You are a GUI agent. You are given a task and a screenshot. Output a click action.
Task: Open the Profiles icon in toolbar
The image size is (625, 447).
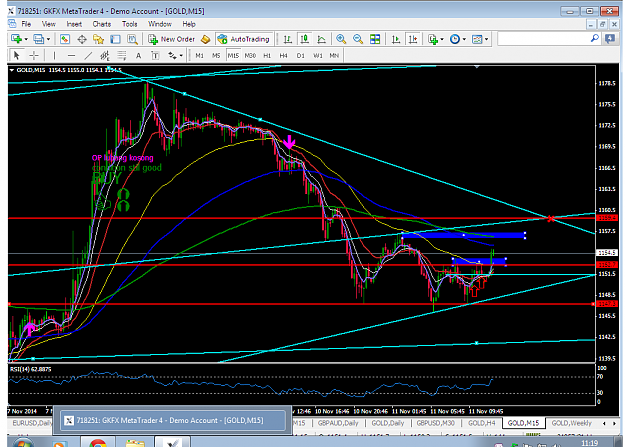click(x=38, y=39)
